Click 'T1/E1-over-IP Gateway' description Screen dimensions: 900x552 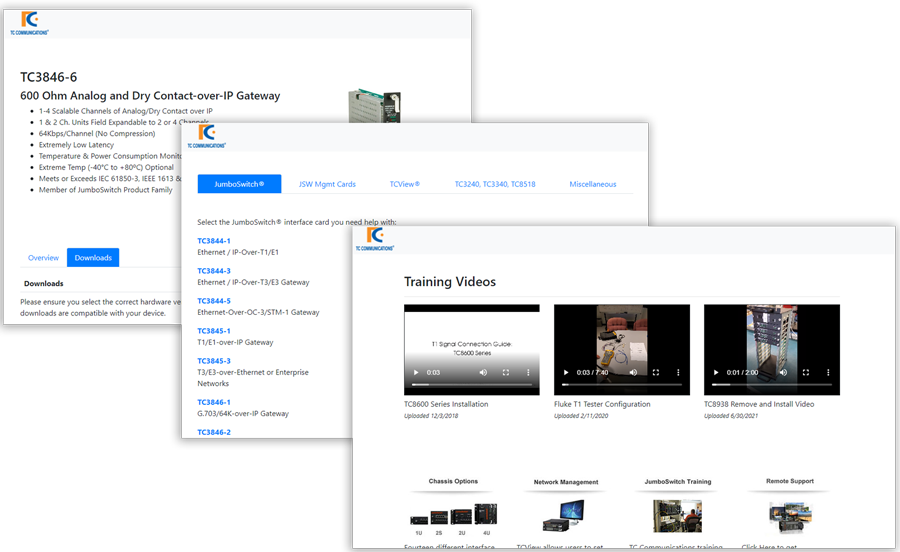coord(235,342)
